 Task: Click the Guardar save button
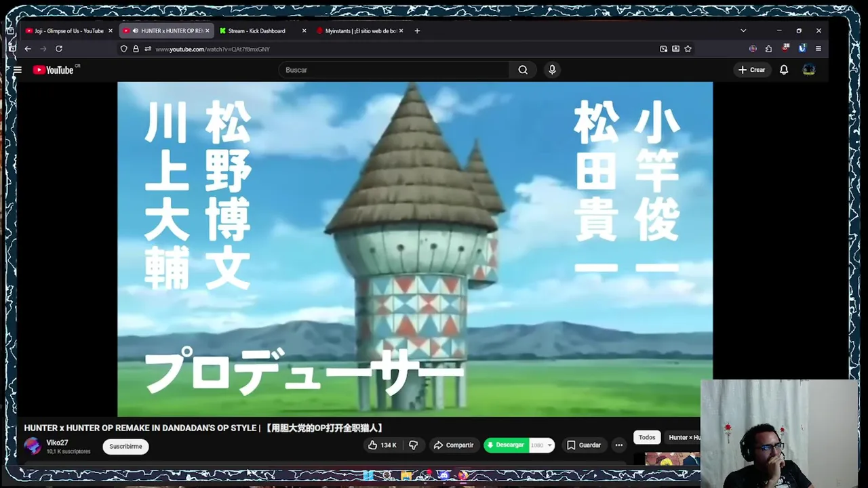coord(584,445)
